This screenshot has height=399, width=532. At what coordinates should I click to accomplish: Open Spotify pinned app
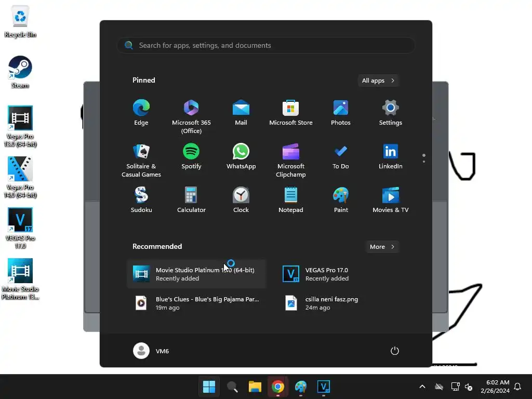191,156
